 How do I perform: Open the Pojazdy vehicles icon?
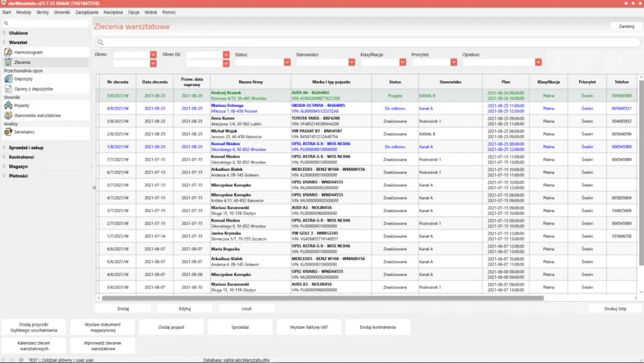(x=8, y=106)
